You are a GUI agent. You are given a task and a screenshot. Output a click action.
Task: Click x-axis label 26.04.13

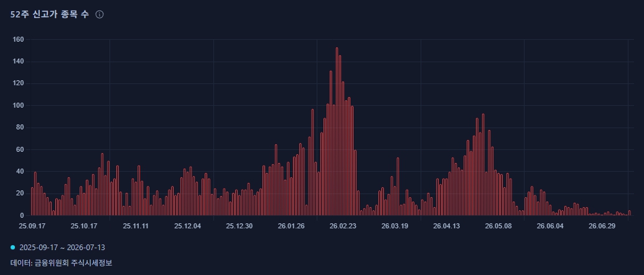pos(447,226)
